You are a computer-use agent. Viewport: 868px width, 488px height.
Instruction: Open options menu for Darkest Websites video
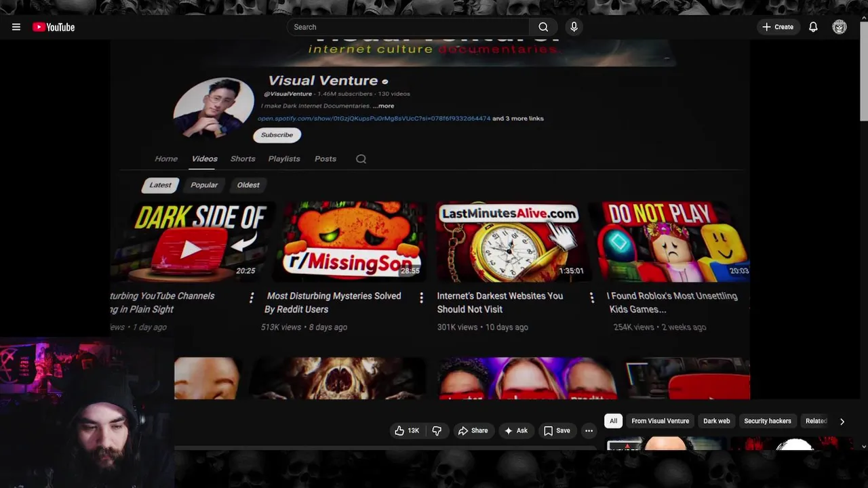click(591, 298)
